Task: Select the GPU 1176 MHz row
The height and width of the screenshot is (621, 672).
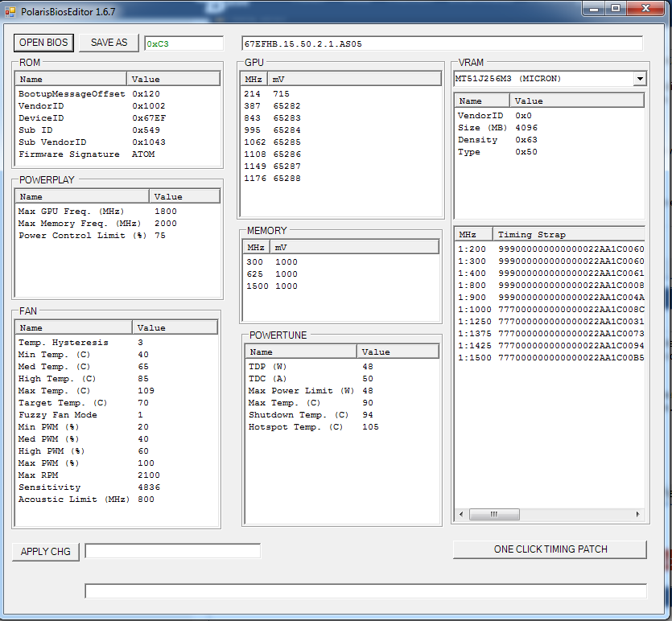Action: (341, 178)
